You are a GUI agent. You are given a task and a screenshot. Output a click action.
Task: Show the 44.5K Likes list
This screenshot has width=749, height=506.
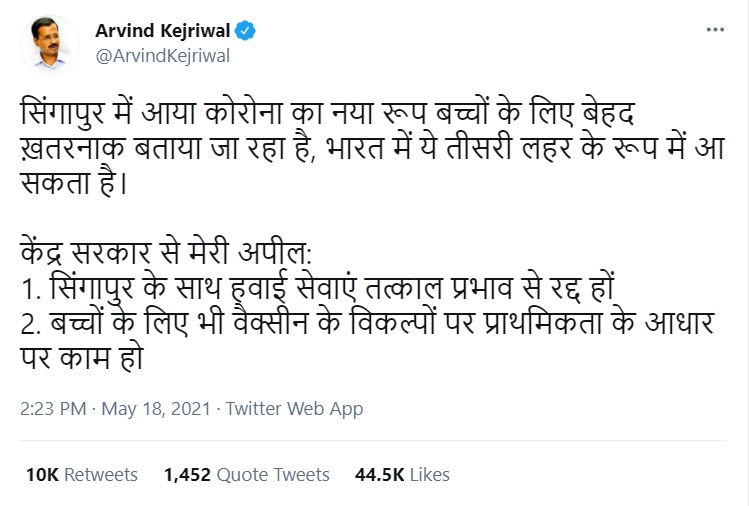tap(402, 474)
